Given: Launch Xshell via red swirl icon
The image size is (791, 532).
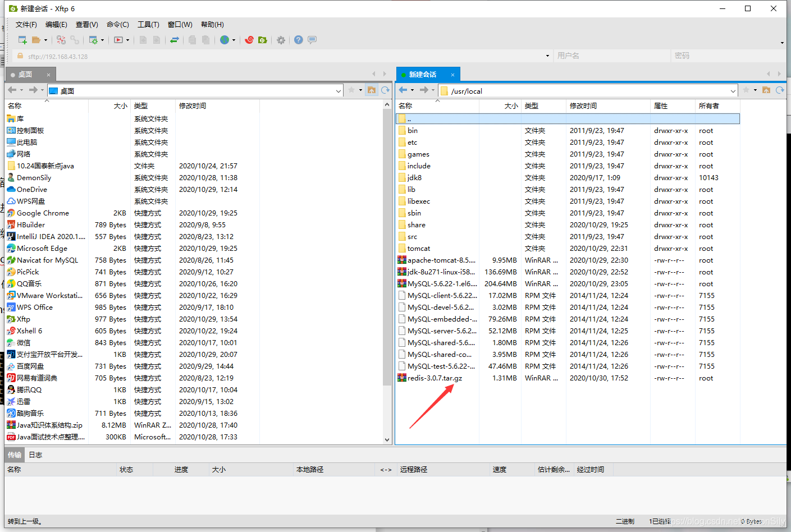Looking at the screenshot, I should coord(249,40).
